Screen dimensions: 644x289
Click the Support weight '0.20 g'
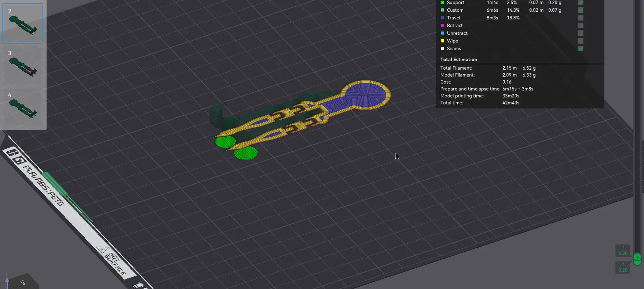555,3
